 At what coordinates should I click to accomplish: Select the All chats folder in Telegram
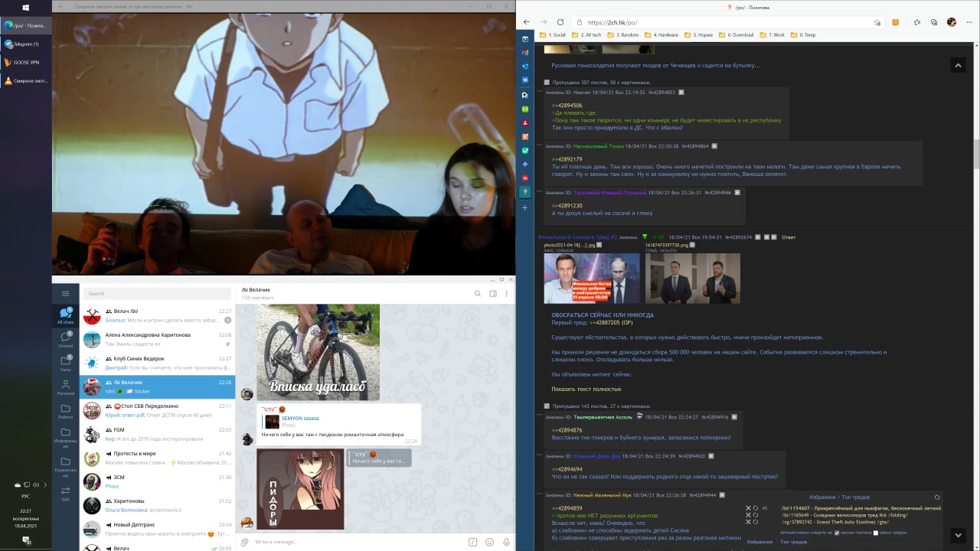(x=65, y=315)
